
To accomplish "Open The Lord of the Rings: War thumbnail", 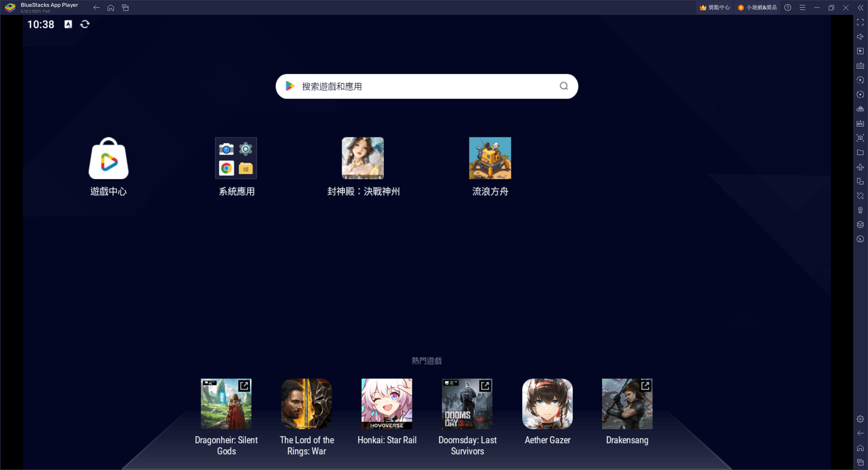I will pos(307,404).
